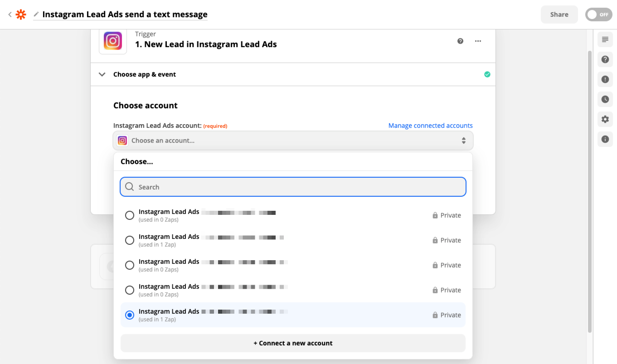Click the 'Choose account' heading
This screenshot has width=617, height=364.
click(x=146, y=106)
